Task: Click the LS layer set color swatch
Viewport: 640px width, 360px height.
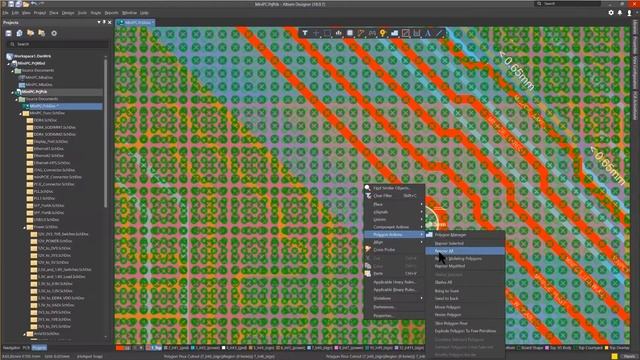Action: pyautogui.click(x=120, y=348)
